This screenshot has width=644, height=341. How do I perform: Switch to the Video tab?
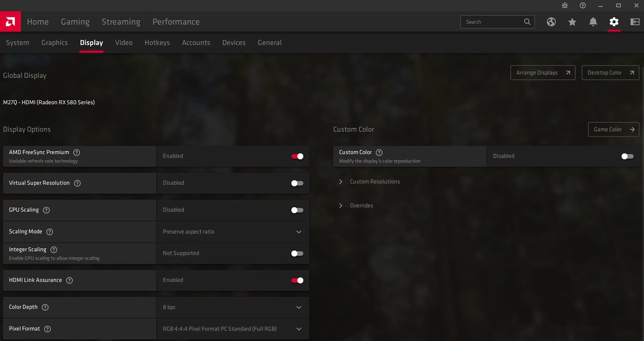(124, 43)
